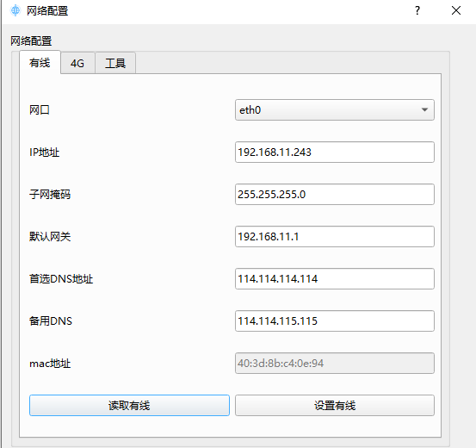Click the disabled mac地址 field
This screenshot has height=448, width=476.
(x=335, y=364)
